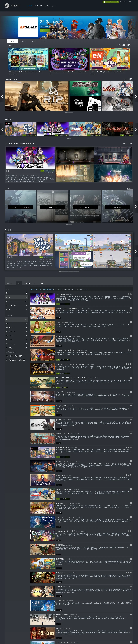
Task: Go to next lists carousel slide
Action: (x=136, y=207)
